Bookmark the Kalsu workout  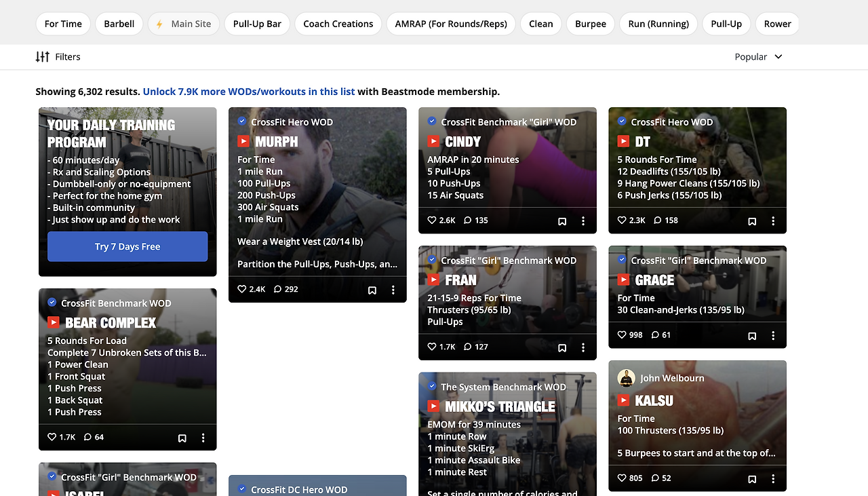pos(752,479)
